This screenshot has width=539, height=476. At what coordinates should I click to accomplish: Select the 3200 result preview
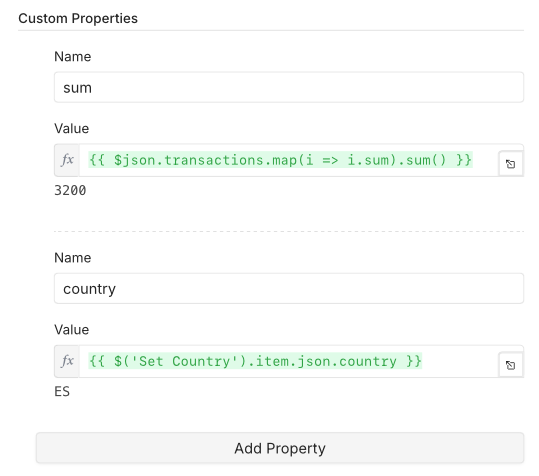coord(70,190)
